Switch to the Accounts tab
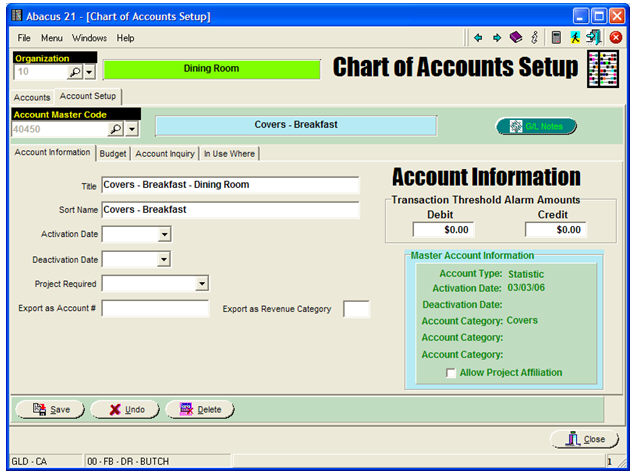Viewport: 634px width, 475px height. pyautogui.click(x=32, y=97)
